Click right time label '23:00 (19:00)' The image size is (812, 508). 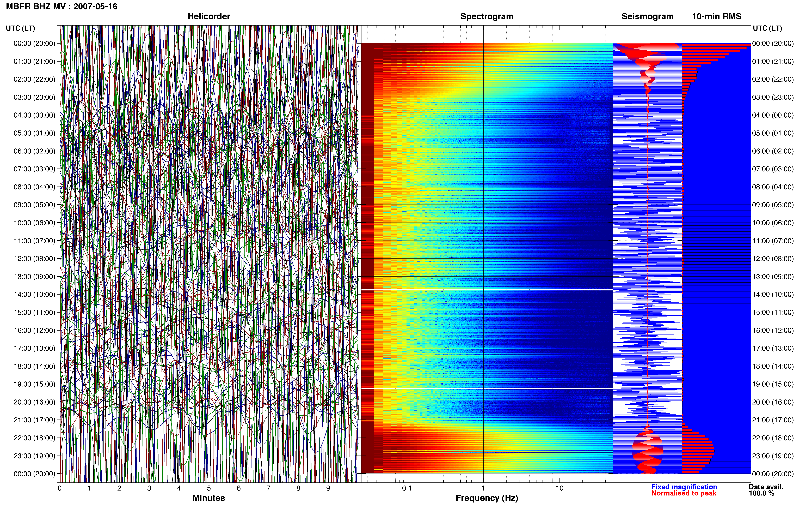(x=773, y=456)
